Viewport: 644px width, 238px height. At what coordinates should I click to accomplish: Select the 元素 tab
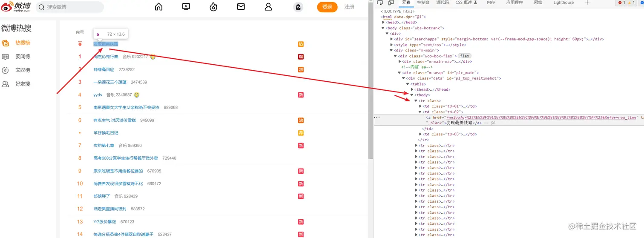tap(406, 3)
